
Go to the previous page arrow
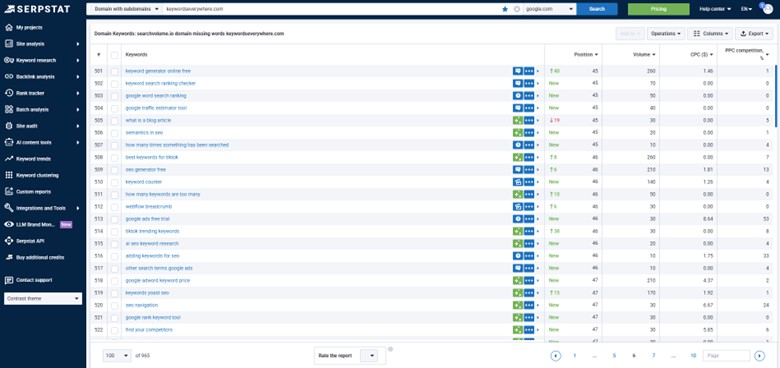556,356
